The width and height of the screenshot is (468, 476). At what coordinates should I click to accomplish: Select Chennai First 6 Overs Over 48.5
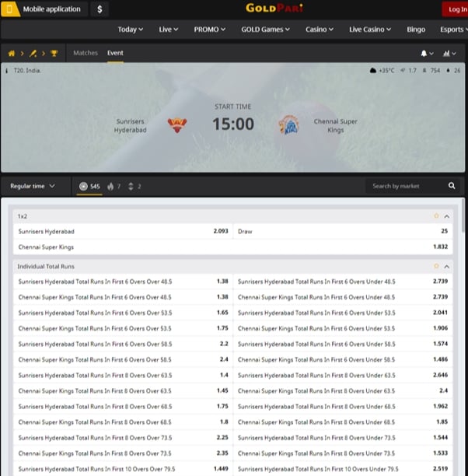click(x=123, y=297)
